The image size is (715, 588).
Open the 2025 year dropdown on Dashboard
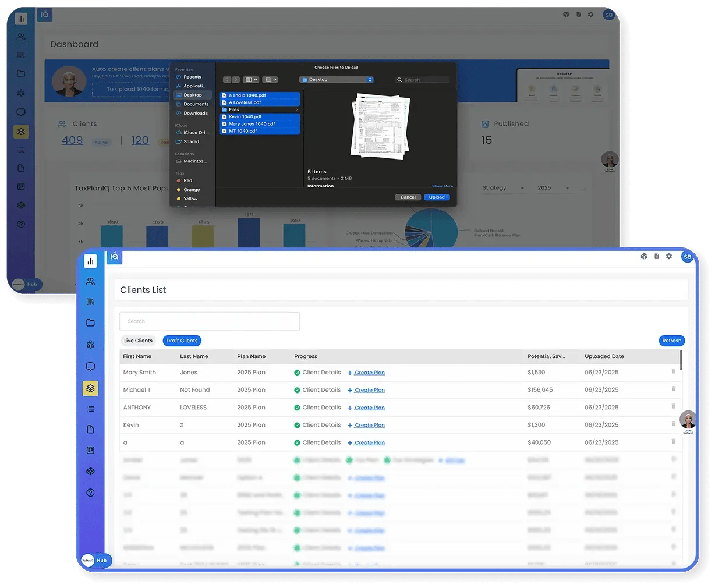point(553,188)
